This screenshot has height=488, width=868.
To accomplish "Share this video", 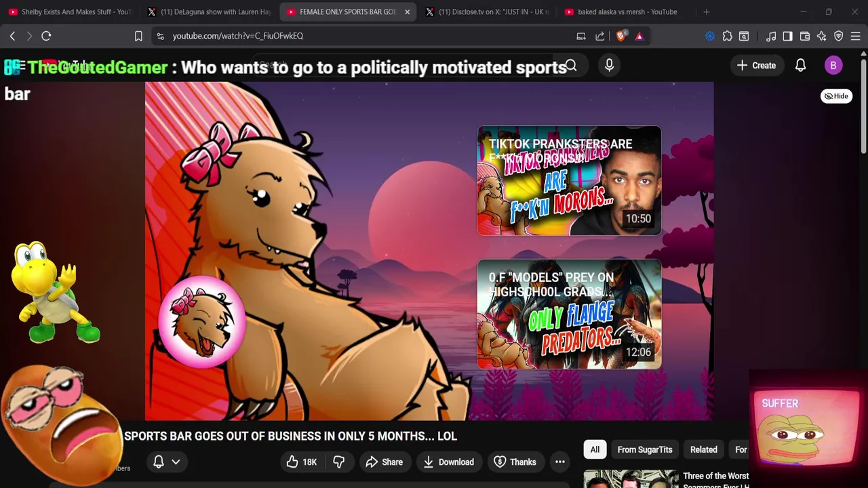I will pyautogui.click(x=384, y=462).
